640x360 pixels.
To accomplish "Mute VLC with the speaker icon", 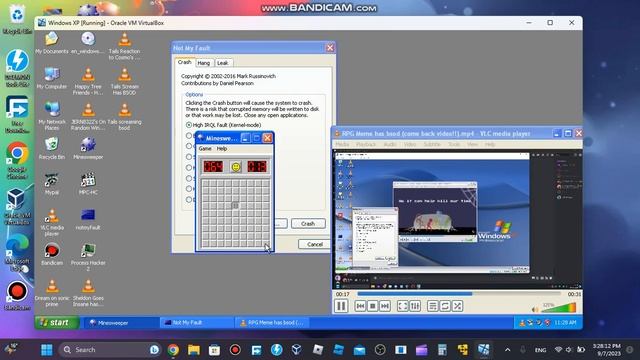I will pyautogui.click(x=535, y=309).
